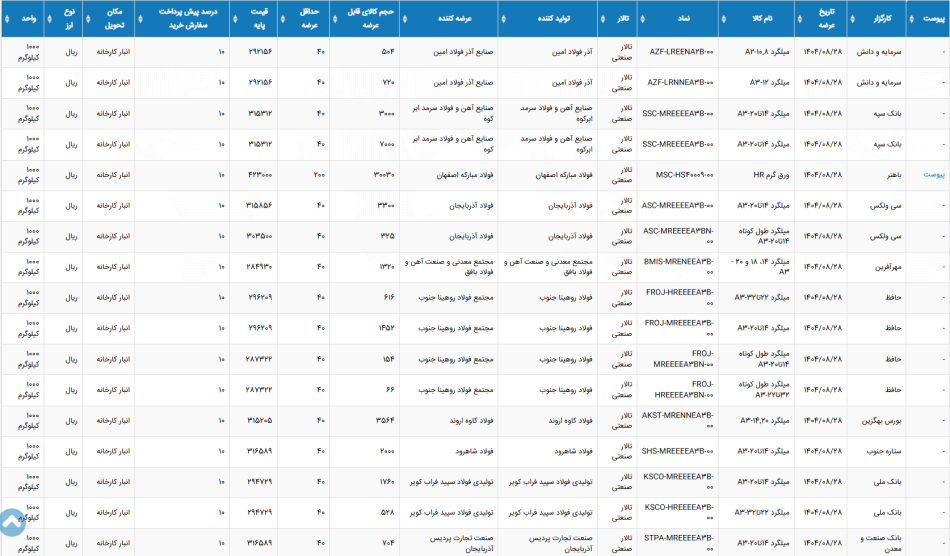The image size is (950, 556).
Task: Toggle sort on درصد پیش پرداخت سفارش خرید header
Action: (182, 19)
